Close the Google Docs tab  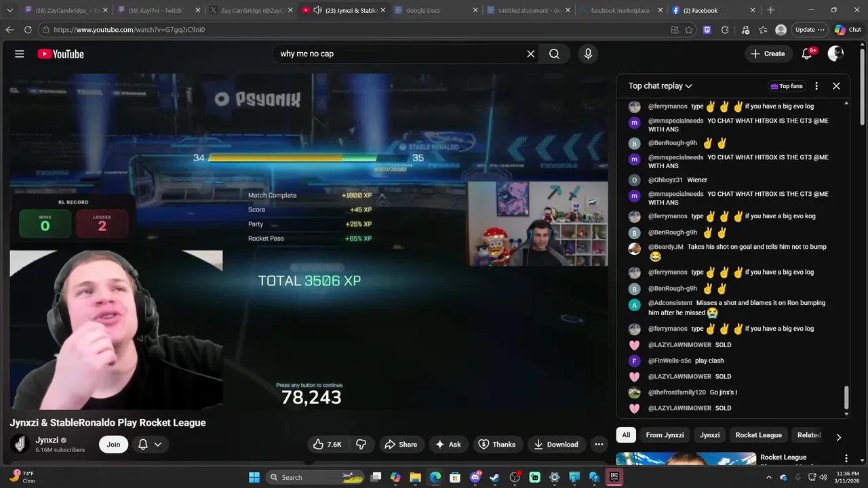pos(475,10)
